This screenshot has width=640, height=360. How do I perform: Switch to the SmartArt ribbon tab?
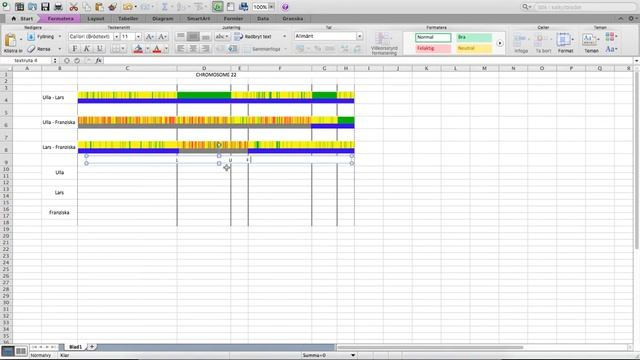[x=198, y=19]
